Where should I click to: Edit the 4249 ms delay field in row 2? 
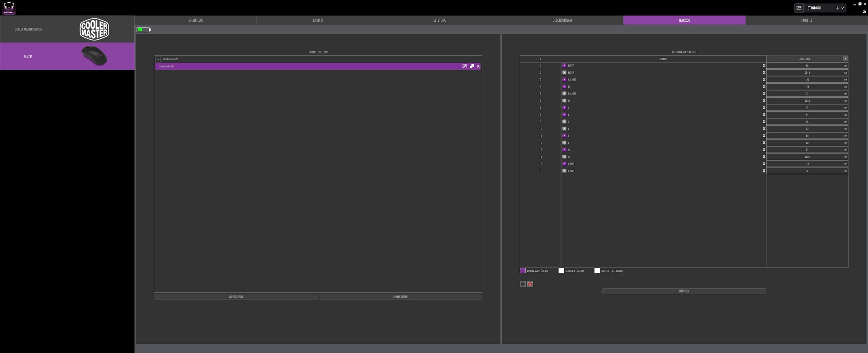pyautogui.click(x=807, y=73)
